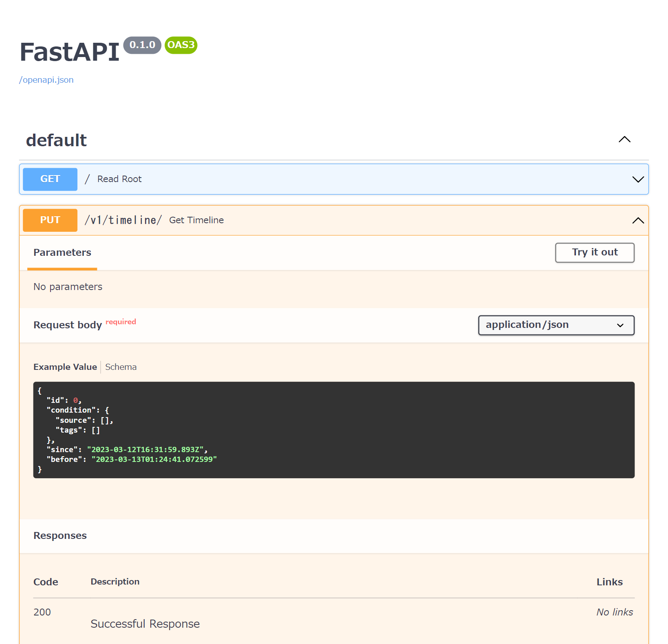Viewport: 668px width, 644px height.
Task: Click the "condition" key in the example JSON
Action: (x=71, y=410)
